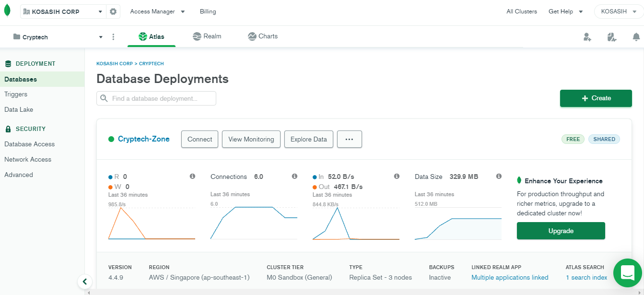Open the alerts bell icon
Viewport: 644px width, 295px height.
pyautogui.click(x=636, y=37)
